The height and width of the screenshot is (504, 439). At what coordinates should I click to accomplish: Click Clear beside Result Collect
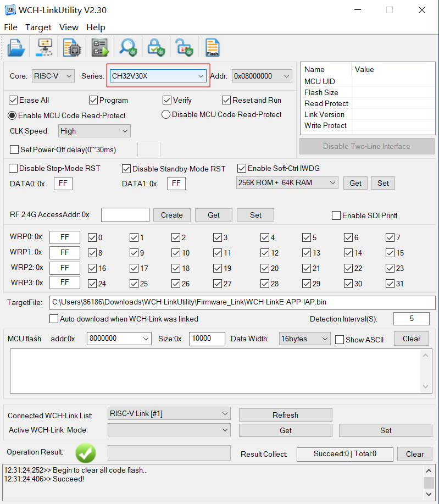click(415, 454)
